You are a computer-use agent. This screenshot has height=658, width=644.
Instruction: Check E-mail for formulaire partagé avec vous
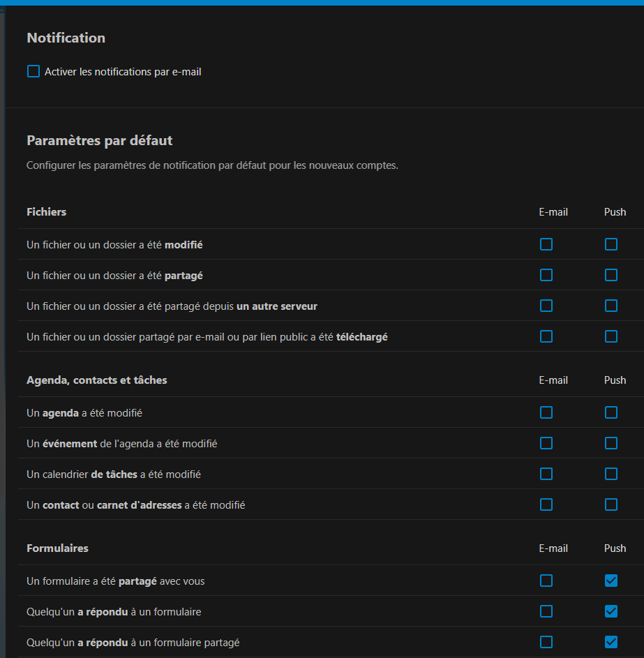click(x=546, y=581)
